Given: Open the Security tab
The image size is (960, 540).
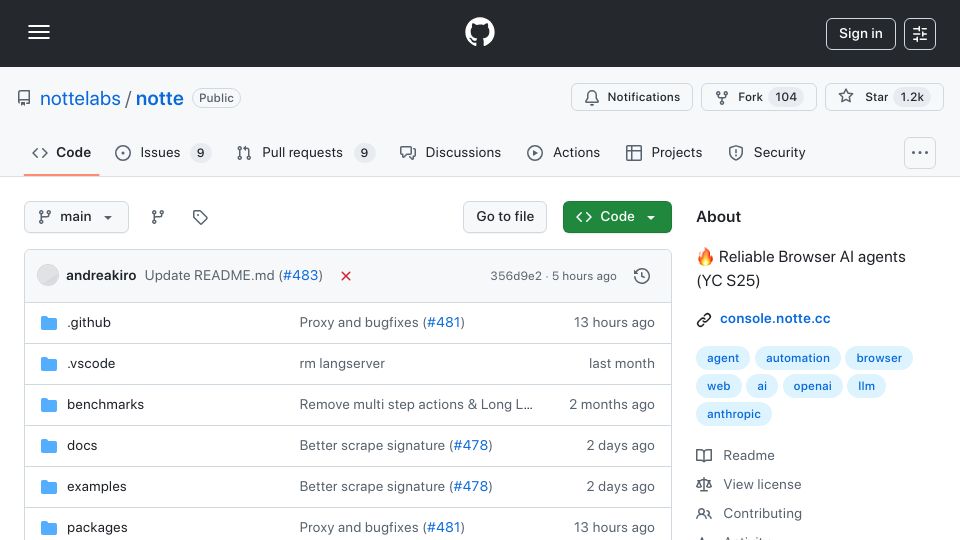Looking at the screenshot, I should pyautogui.click(x=767, y=152).
